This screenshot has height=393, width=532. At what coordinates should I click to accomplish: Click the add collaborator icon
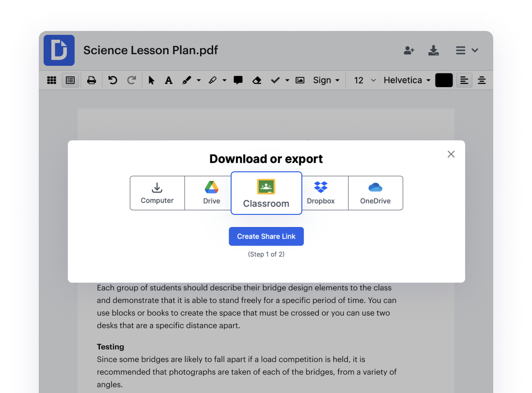(x=409, y=50)
